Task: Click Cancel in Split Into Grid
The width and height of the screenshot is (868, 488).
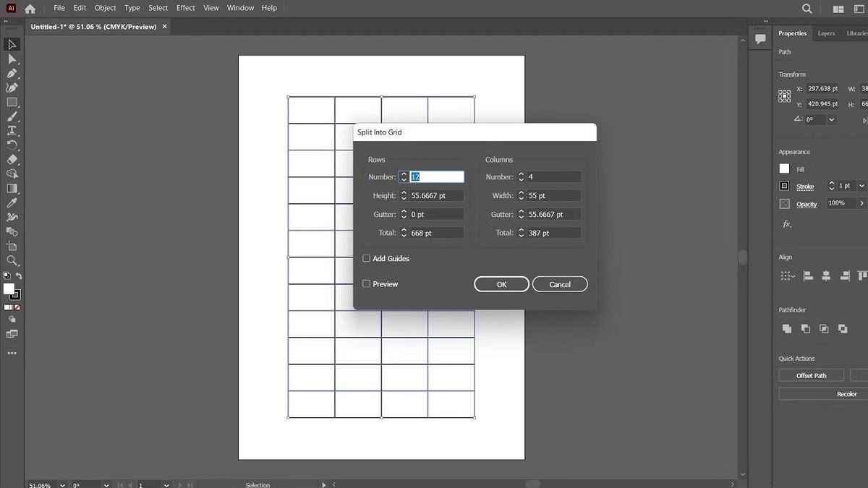Action: [560, 284]
